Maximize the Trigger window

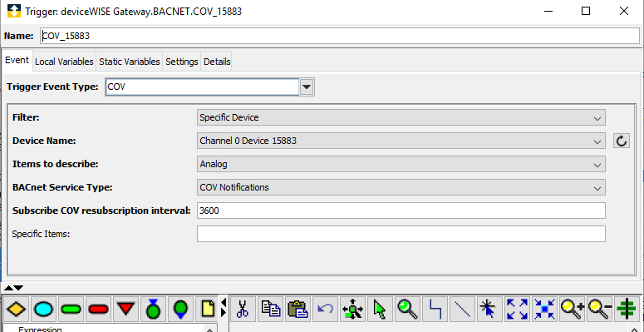coord(586,11)
